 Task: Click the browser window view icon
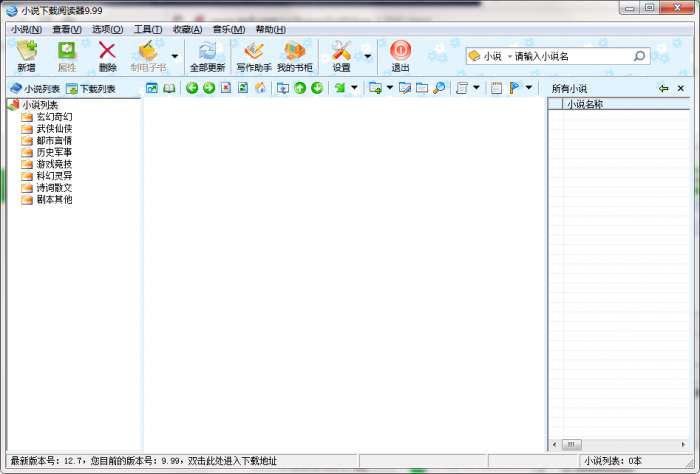tap(152, 88)
